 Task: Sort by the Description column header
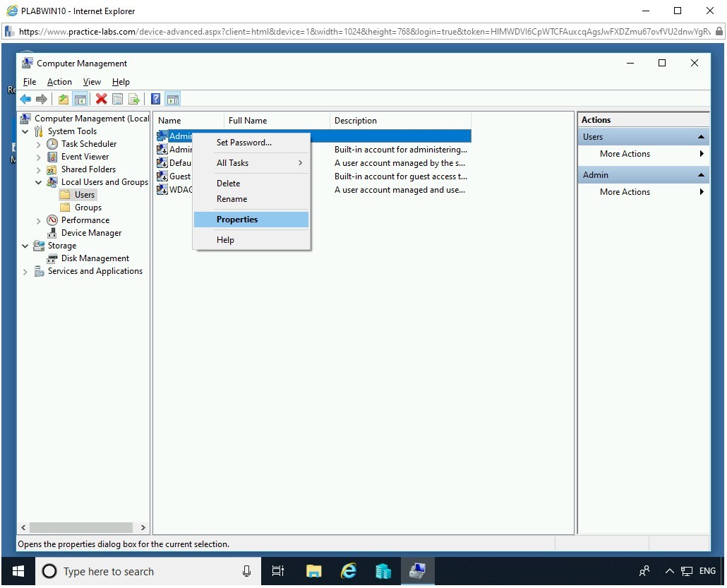coord(401,121)
